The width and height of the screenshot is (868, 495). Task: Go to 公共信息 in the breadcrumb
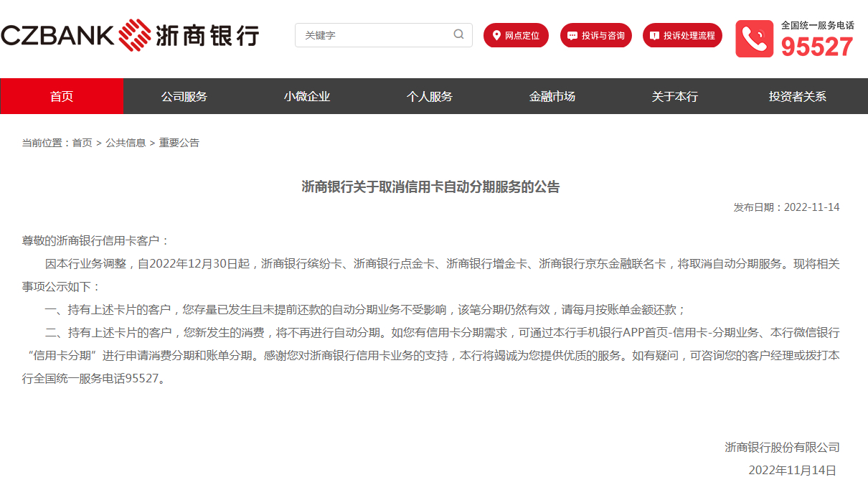coord(126,143)
